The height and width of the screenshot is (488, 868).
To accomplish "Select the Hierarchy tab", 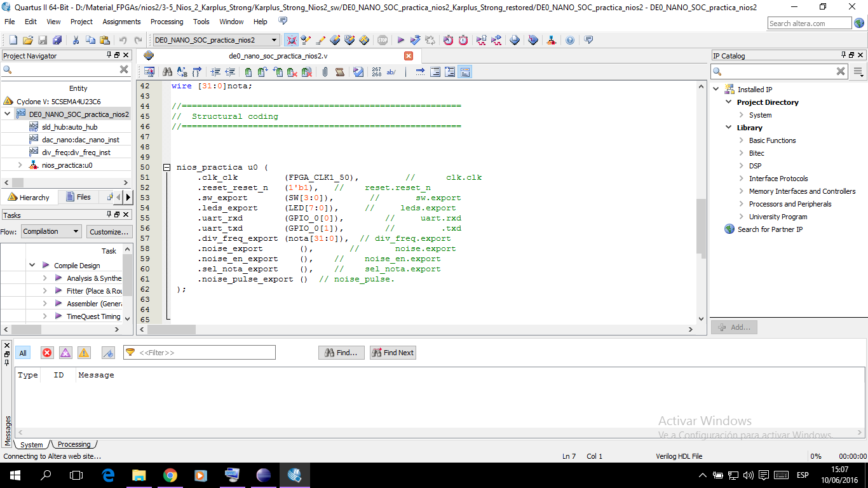I will coord(29,197).
